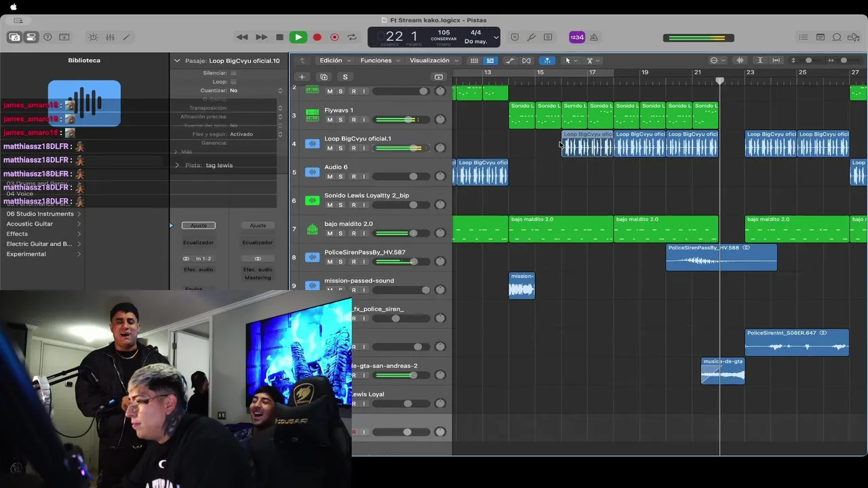Collapse the Pasaje region inspector
Screen dimensions: 868x488
(177, 61)
